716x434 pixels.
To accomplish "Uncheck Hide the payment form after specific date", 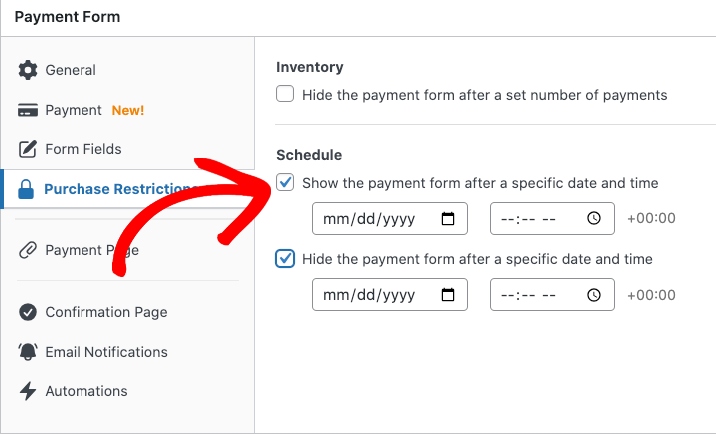I will [x=285, y=259].
